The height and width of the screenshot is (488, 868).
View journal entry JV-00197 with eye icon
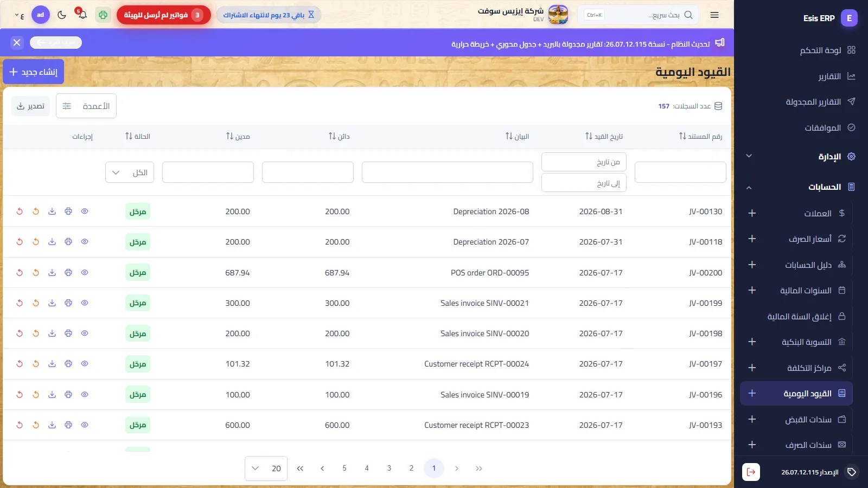pos(85,364)
